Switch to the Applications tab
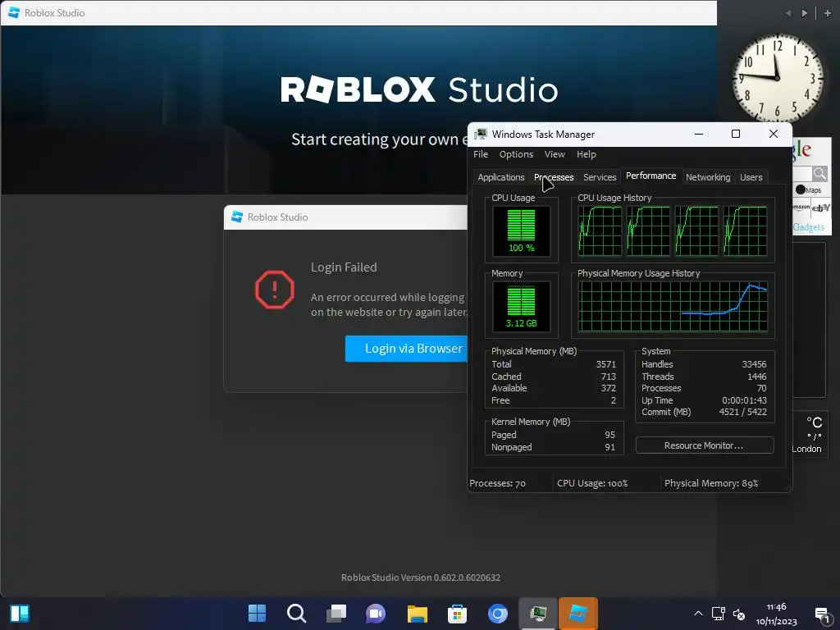Screen dimensions: 840x630 501,177
